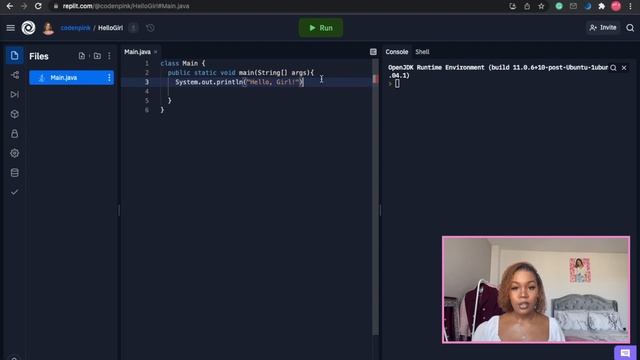Open the Main.java file options menu
This screenshot has height=360, width=640.
[109, 78]
